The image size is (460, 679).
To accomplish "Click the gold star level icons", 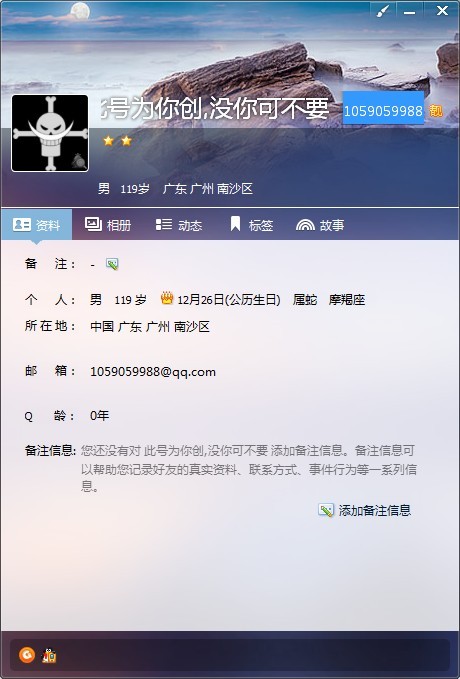I will (117, 141).
